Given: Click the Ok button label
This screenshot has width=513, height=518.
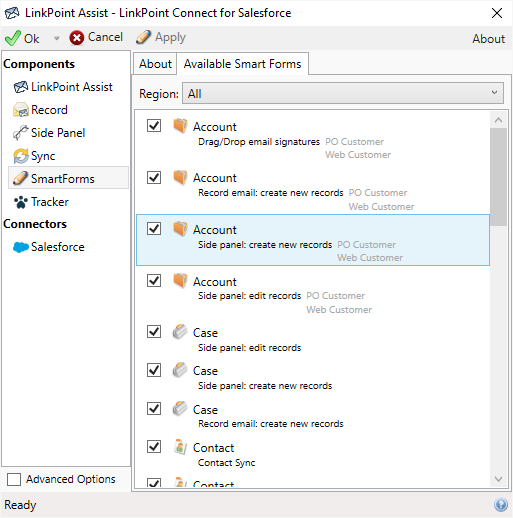Looking at the screenshot, I should coord(32,39).
